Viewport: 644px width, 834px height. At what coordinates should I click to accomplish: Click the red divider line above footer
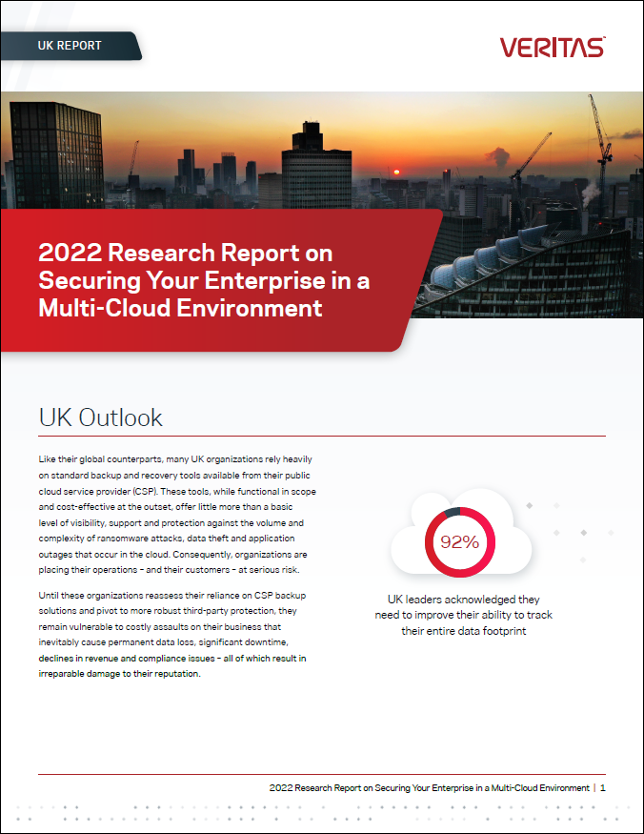tap(322, 775)
